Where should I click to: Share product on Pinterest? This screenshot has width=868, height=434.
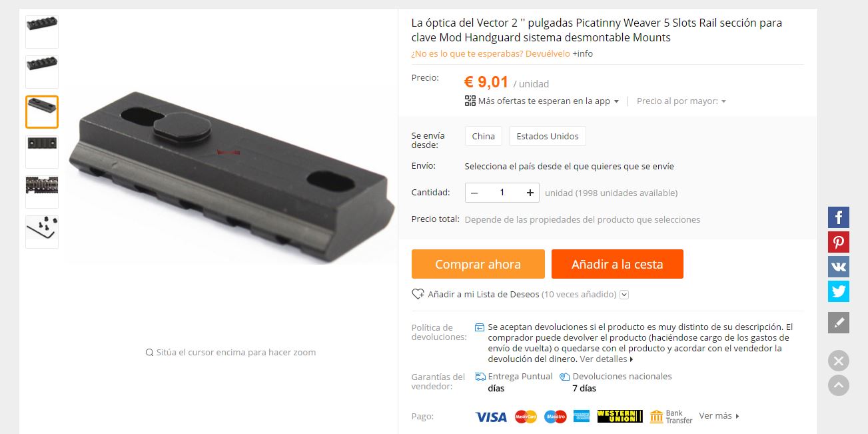(839, 242)
